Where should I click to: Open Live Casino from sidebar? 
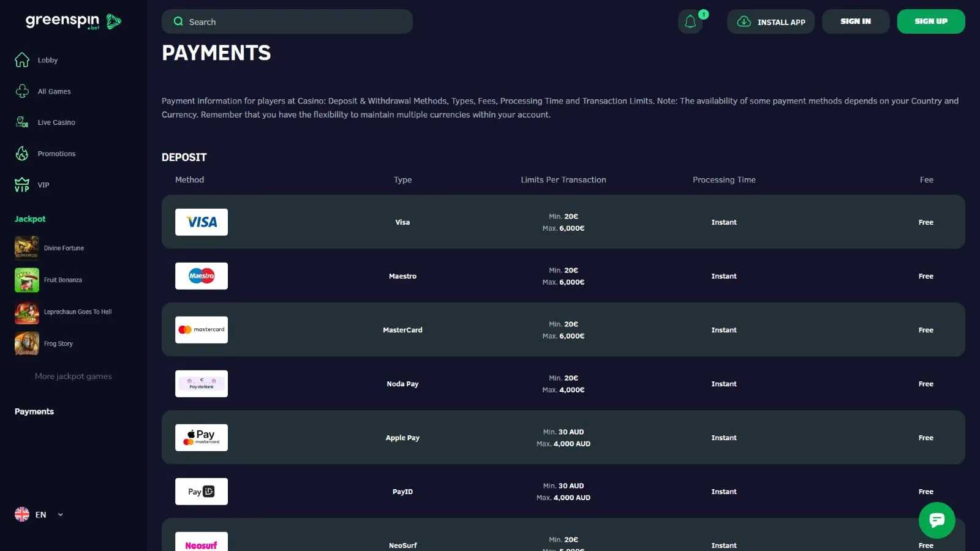point(56,122)
